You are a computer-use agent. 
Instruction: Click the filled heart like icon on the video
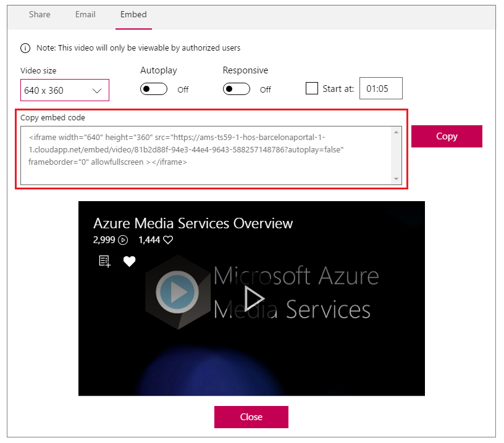129,261
